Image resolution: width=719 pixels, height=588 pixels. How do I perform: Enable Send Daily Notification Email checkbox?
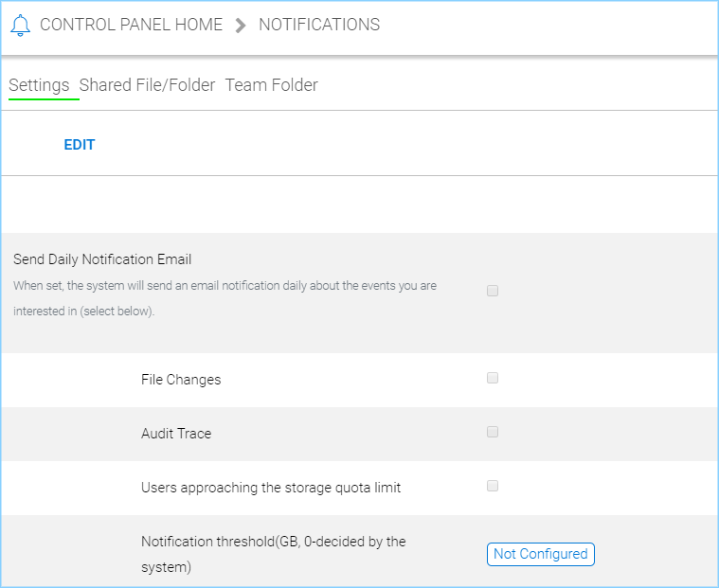point(493,291)
